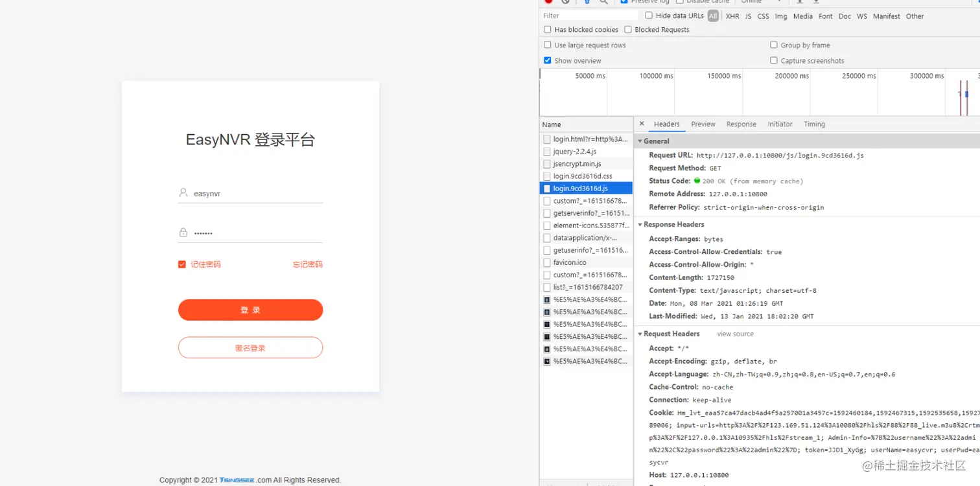Viewport: 980px width, 486px height.
Task: Close the request details panel with the X
Action: 642,124
